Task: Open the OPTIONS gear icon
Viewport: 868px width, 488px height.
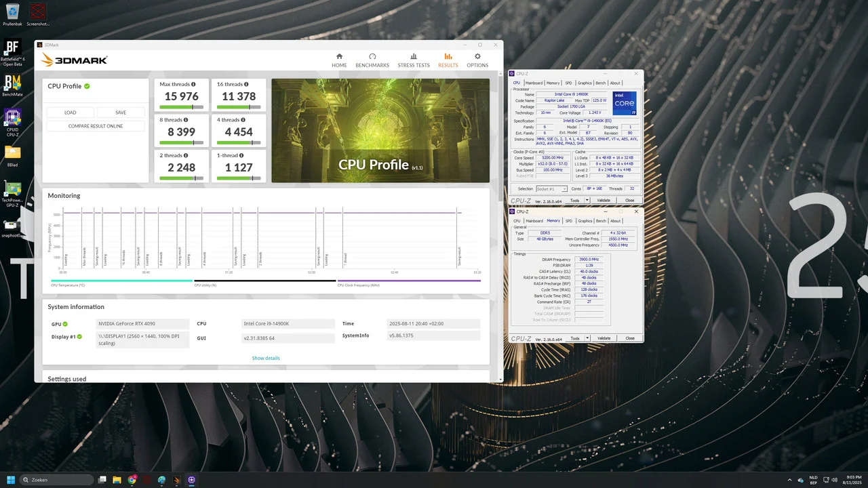Action: (x=477, y=57)
